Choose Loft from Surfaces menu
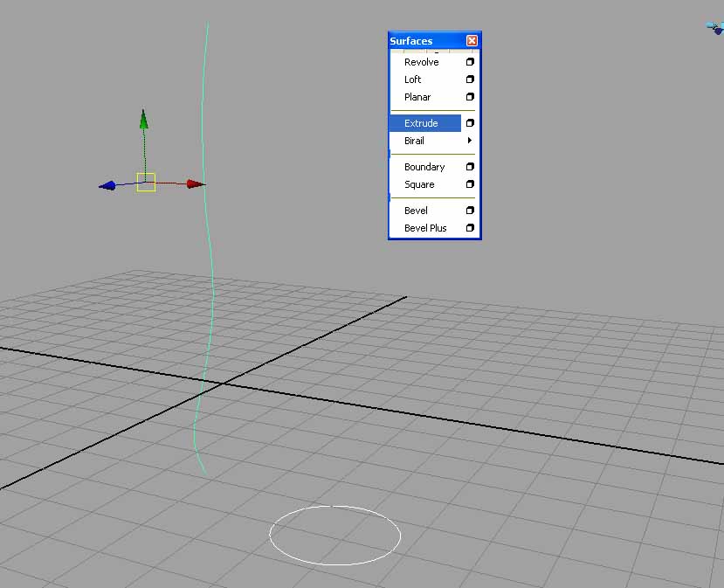The width and height of the screenshot is (724, 588). coord(412,80)
